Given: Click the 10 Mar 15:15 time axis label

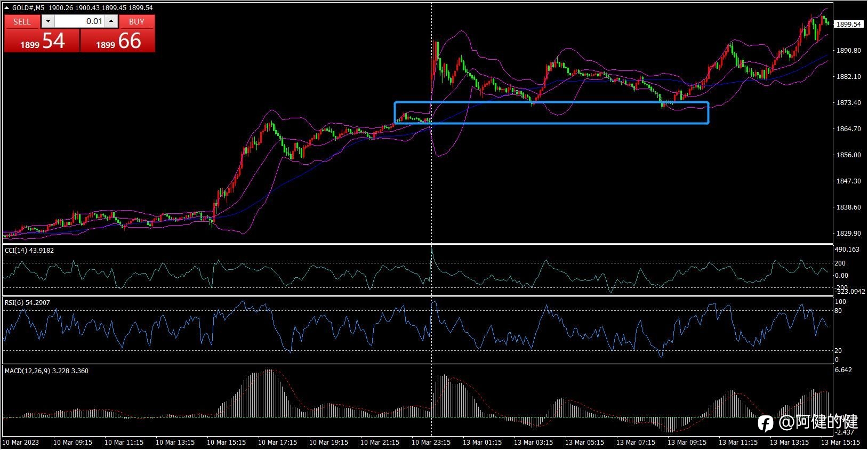Looking at the screenshot, I should (x=226, y=442).
